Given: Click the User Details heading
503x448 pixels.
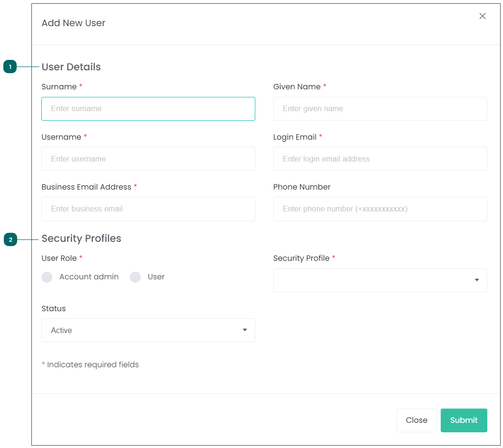Looking at the screenshot, I should point(71,67).
